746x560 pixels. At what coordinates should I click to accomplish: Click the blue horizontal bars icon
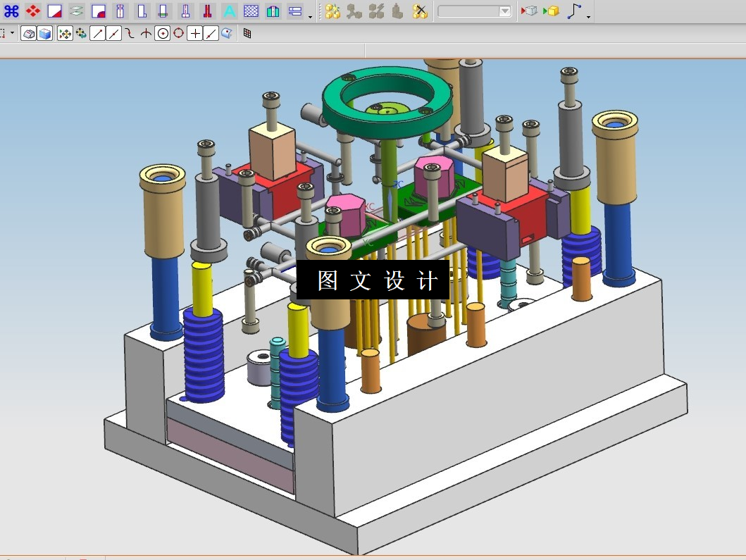pos(295,11)
